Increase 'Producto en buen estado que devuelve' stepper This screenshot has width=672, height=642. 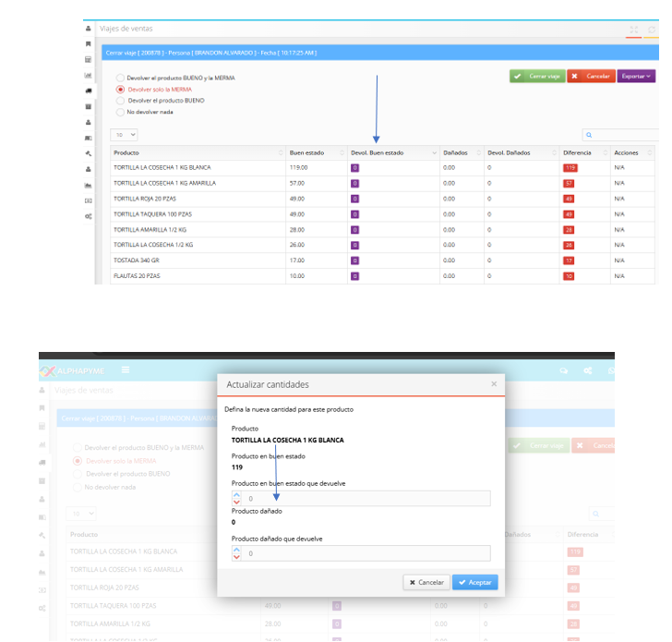tap(236, 494)
